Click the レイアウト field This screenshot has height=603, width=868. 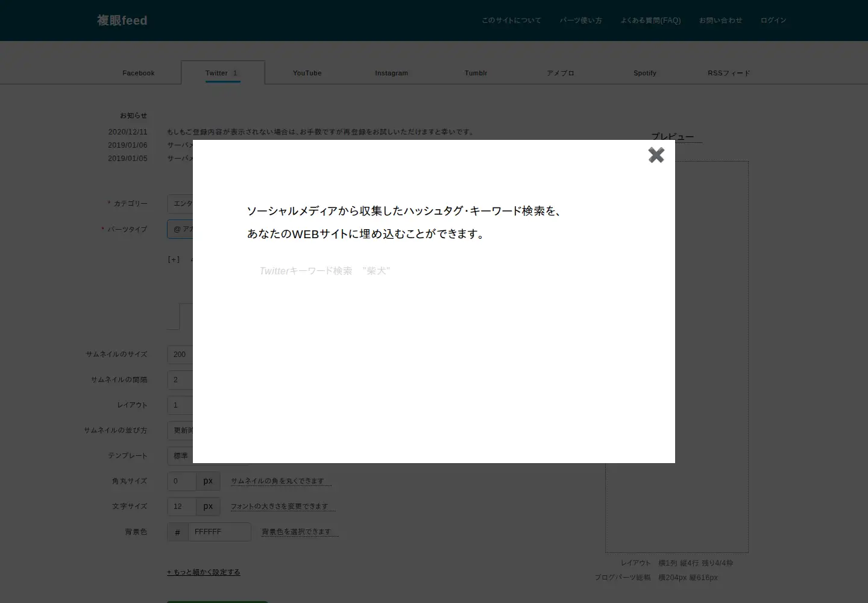click(x=180, y=405)
